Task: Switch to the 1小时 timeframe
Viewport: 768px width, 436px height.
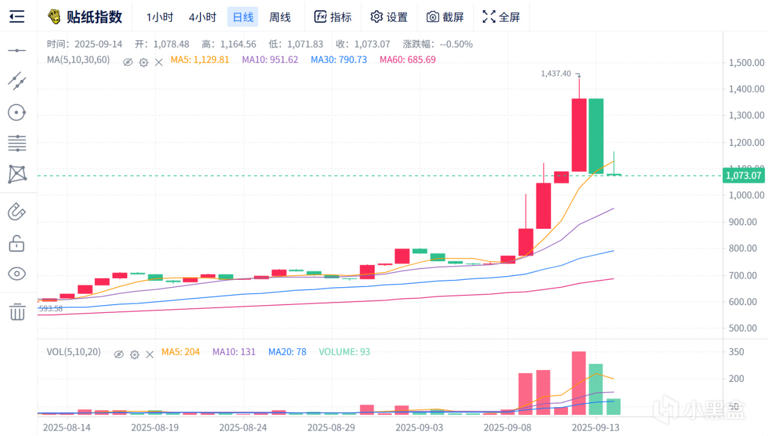Action: pos(160,17)
